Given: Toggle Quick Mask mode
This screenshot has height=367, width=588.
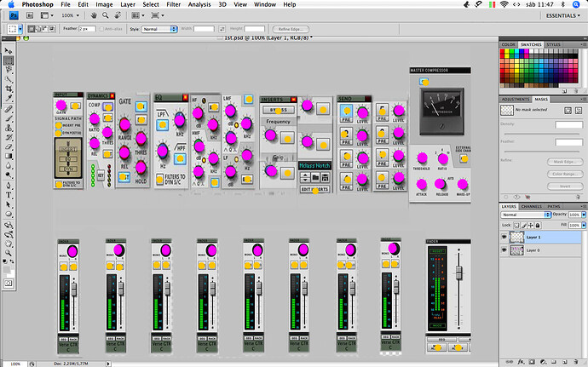Looking at the screenshot, I should [9, 284].
